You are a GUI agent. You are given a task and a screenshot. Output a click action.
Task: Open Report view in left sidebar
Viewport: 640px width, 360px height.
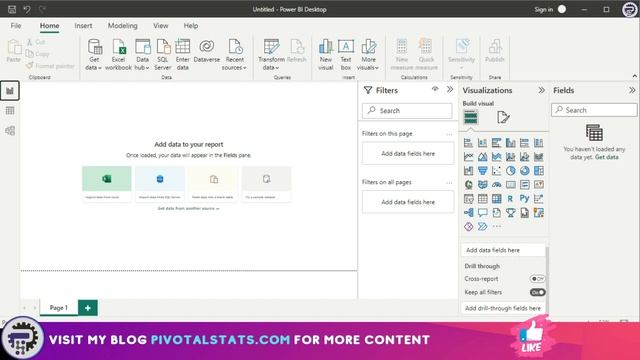10,91
